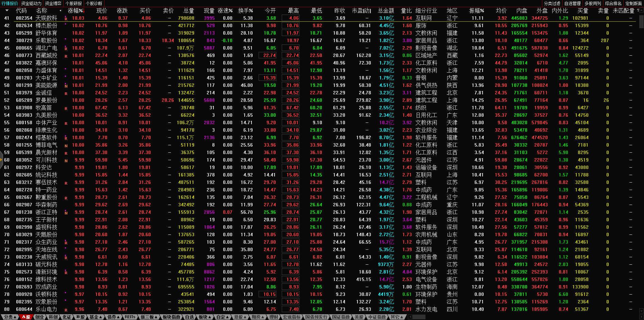Expand the 基金 tab dropdown

tap(95, 317)
